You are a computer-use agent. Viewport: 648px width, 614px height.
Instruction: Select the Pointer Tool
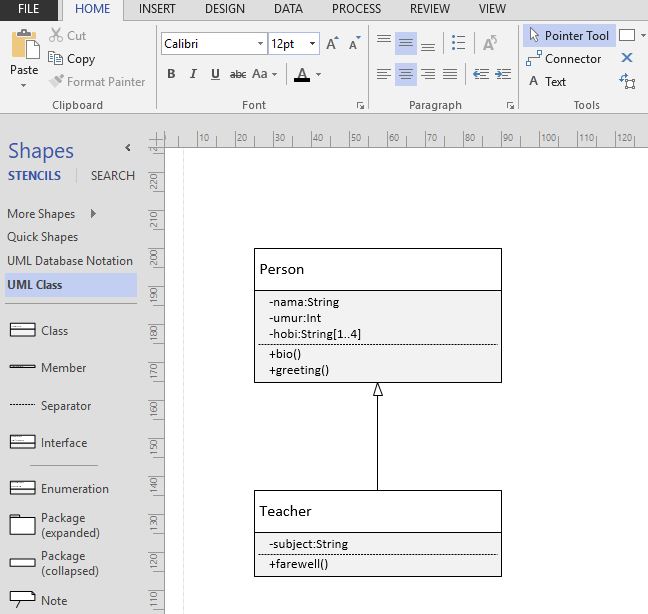coord(569,36)
